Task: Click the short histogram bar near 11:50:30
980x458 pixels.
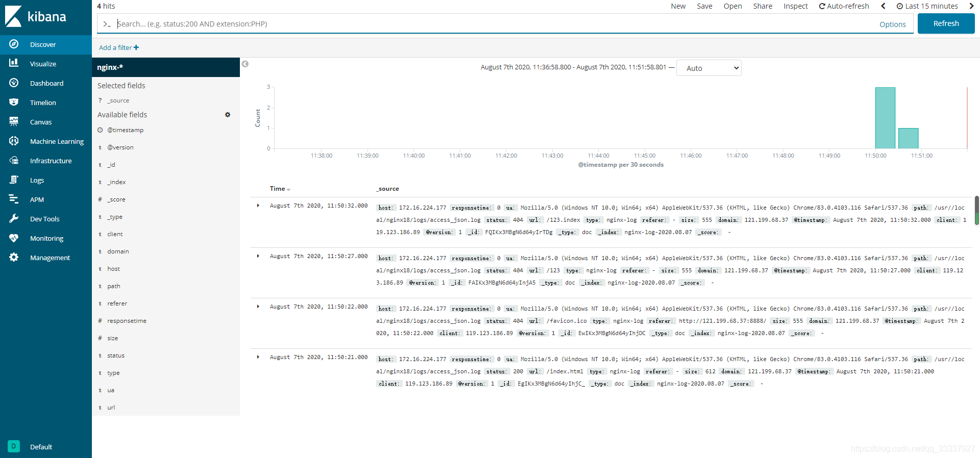Action: [908, 138]
